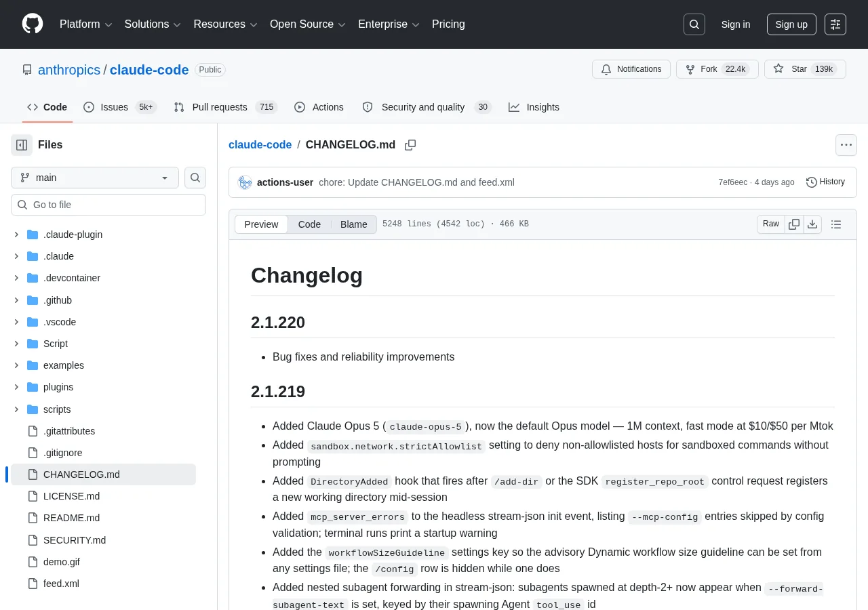
Task: Open the more file actions menu
Action: coord(846,145)
